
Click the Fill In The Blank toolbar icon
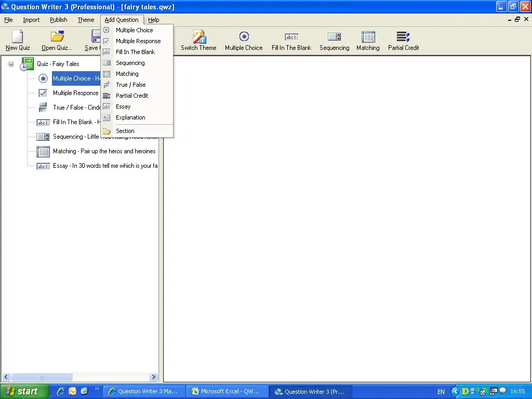coord(291,37)
